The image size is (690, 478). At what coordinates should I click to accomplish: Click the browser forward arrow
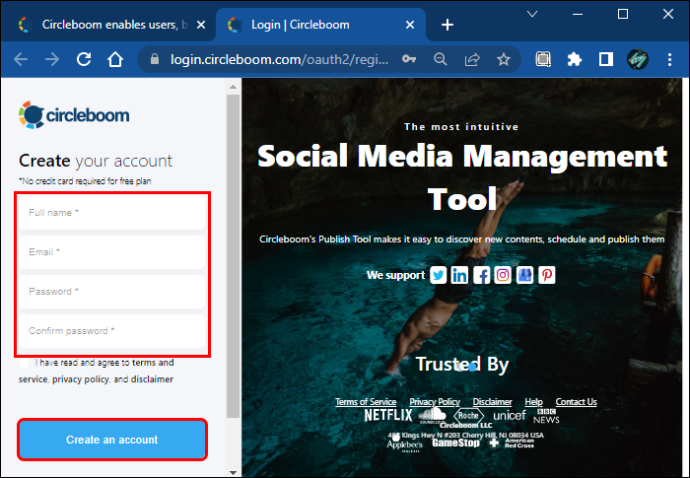click(52, 59)
